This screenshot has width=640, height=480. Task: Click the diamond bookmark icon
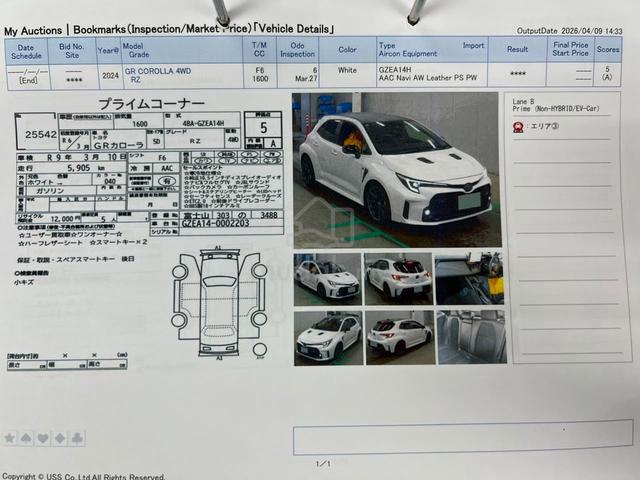pos(60,438)
